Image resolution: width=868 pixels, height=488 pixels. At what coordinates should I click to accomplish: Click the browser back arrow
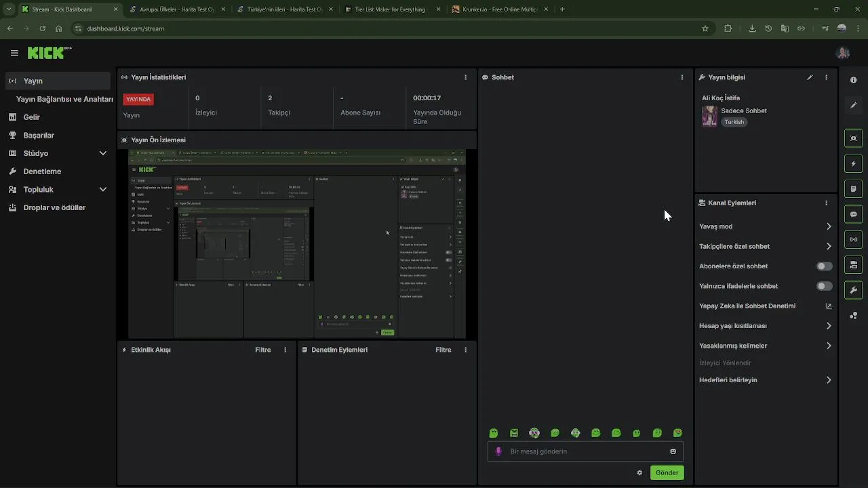(9, 28)
